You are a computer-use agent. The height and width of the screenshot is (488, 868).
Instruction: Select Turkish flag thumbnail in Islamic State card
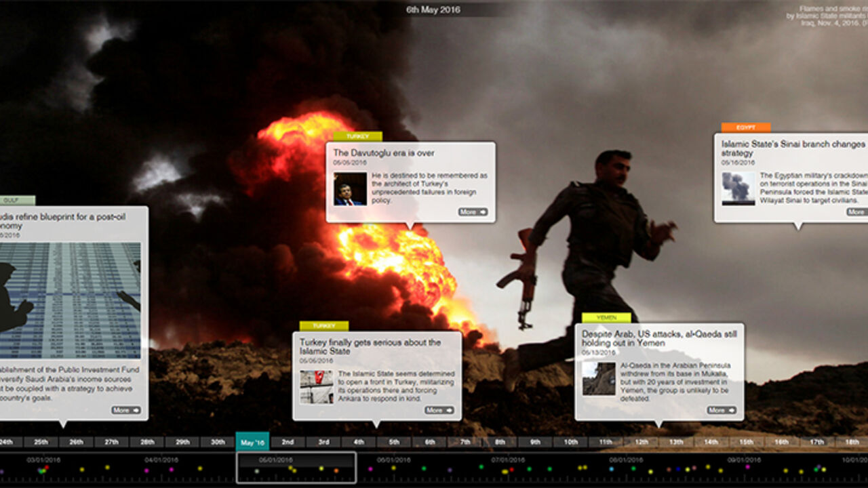coord(317,387)
